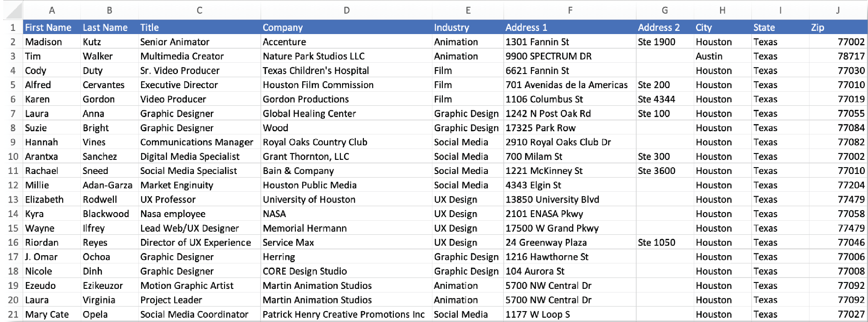Select the 'Director of UX Experience' cell

(200, 243)
